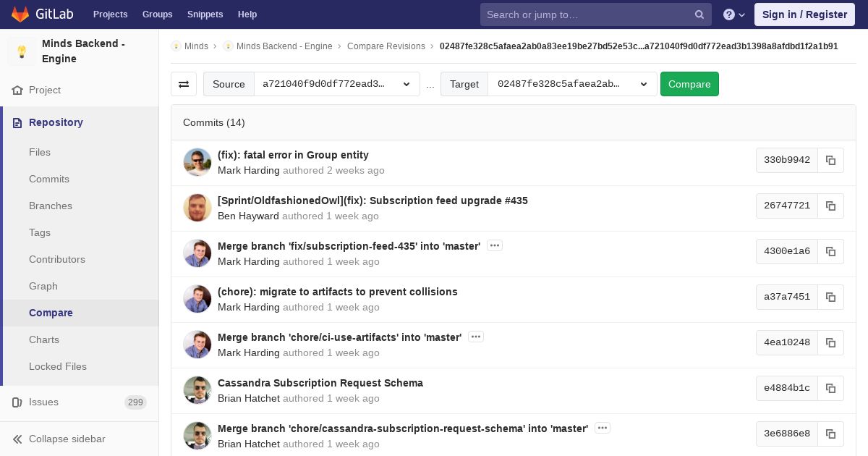
Task: Open the Cassandra Subscription Request Schema commit
Action: [x=320, y=383]
